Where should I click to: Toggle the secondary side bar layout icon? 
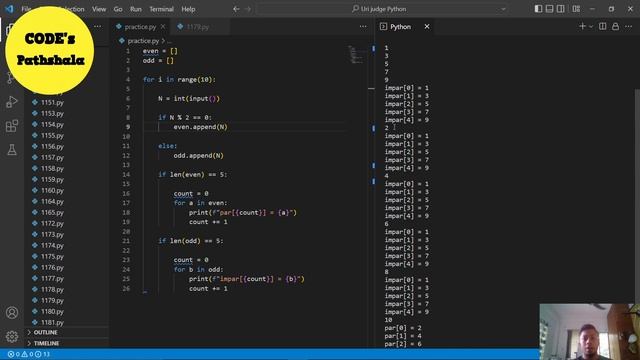pyautogui.click(x=560, y=9)
